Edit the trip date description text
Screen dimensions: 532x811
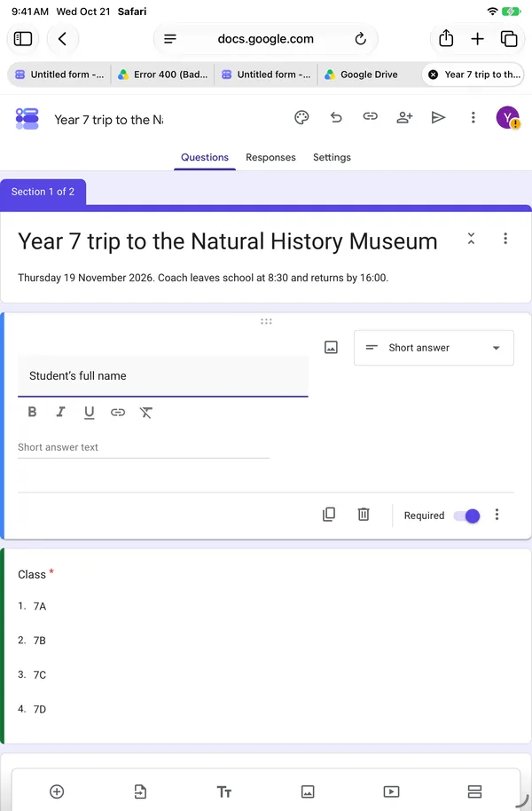[203, 278]
